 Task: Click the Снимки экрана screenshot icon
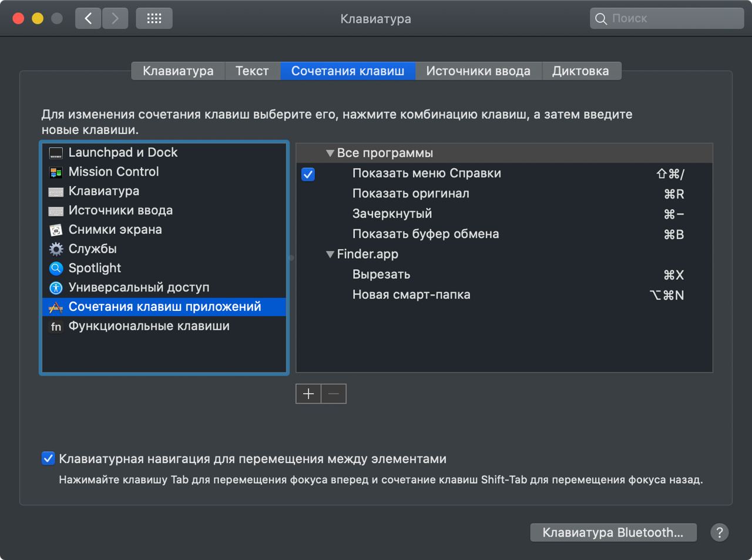pyautogui.click(x=56, y=230)
